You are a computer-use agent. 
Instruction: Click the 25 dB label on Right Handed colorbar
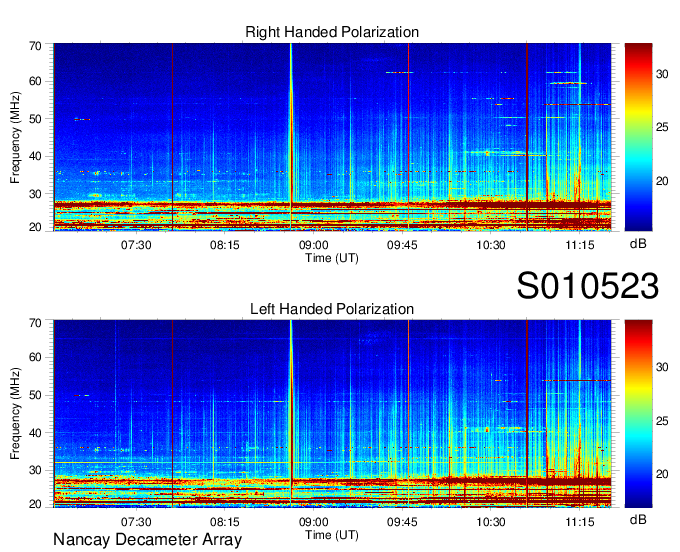[x=662, y=127]
